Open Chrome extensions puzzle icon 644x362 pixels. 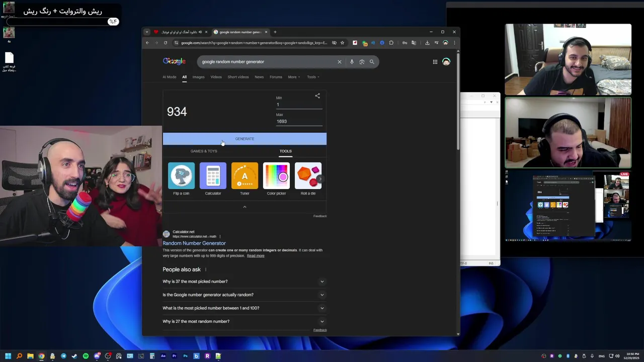coord(391,43)
